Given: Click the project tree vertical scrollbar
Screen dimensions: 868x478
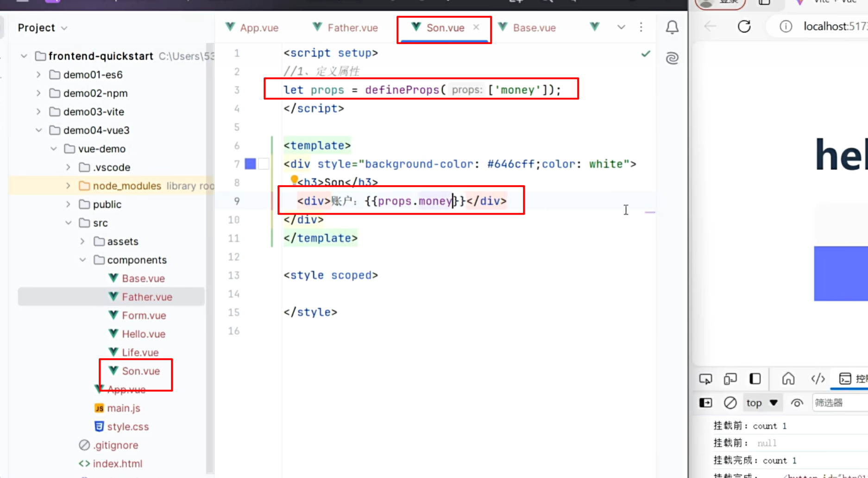Looking at the screenshot, I should click(x=210, y=259).
